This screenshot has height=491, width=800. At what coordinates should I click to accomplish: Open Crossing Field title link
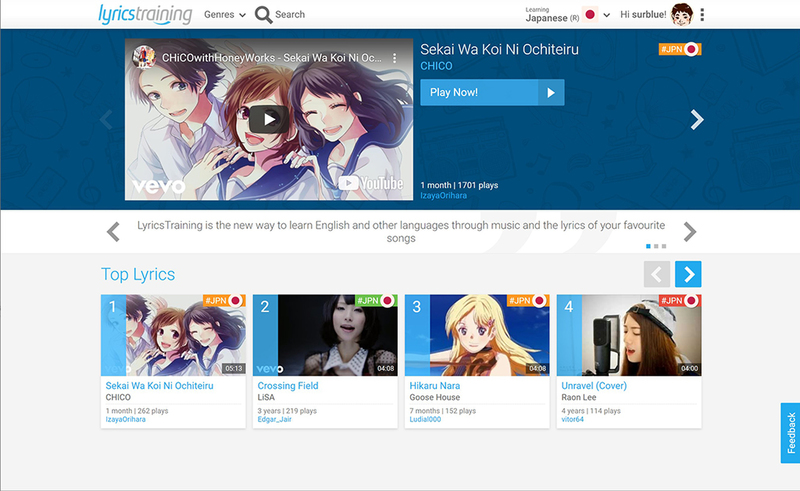(288, 386)
